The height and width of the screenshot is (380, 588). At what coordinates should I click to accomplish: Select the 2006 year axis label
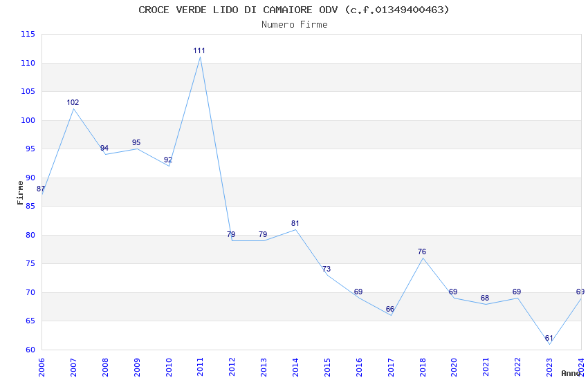(x=42, y=367)
